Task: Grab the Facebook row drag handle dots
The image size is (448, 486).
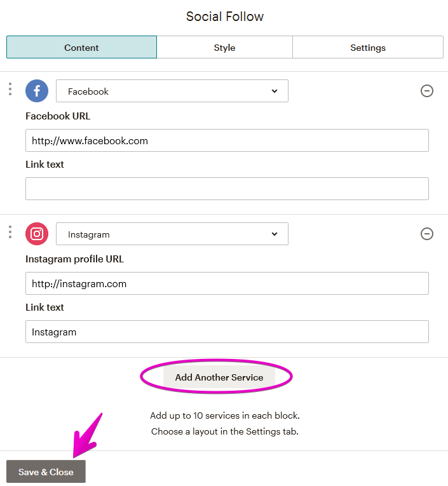Action: coord(10,89)
